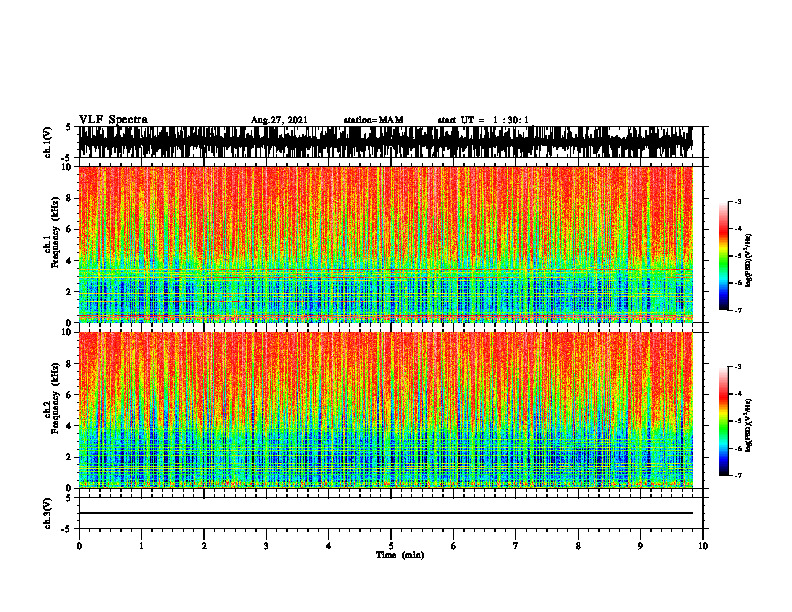Click the ch.3(V) axis label

coord(47,513)
